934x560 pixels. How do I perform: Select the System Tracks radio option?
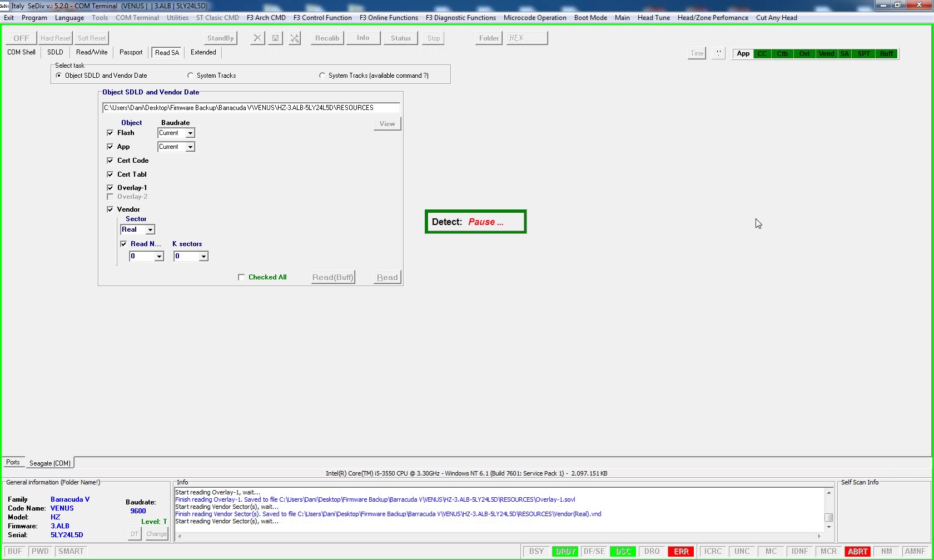click(191, 76)
